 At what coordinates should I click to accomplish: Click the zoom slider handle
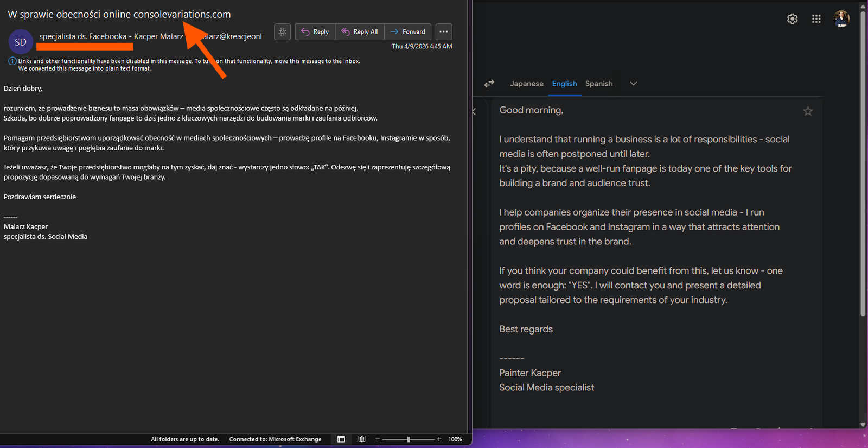tap(409, 439)
